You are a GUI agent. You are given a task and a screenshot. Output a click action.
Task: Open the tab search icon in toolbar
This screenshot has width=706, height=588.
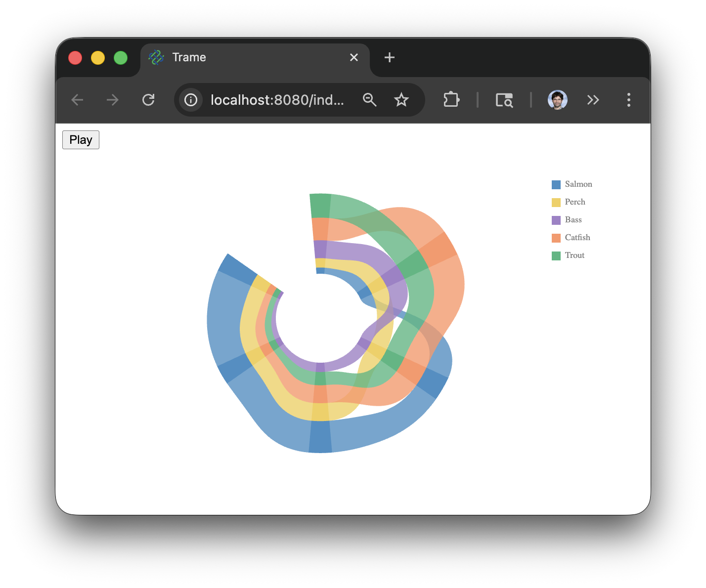click(x=504, y=100)
